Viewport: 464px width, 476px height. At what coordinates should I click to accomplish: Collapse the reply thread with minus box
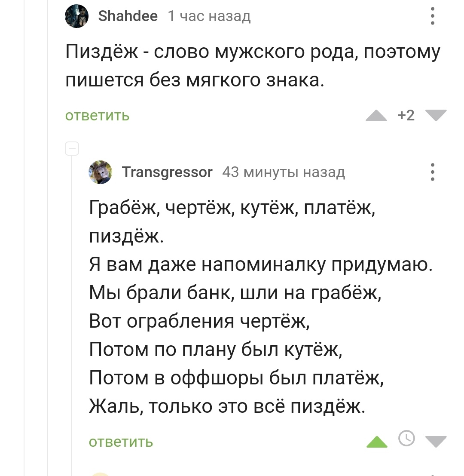coord(72,149)
